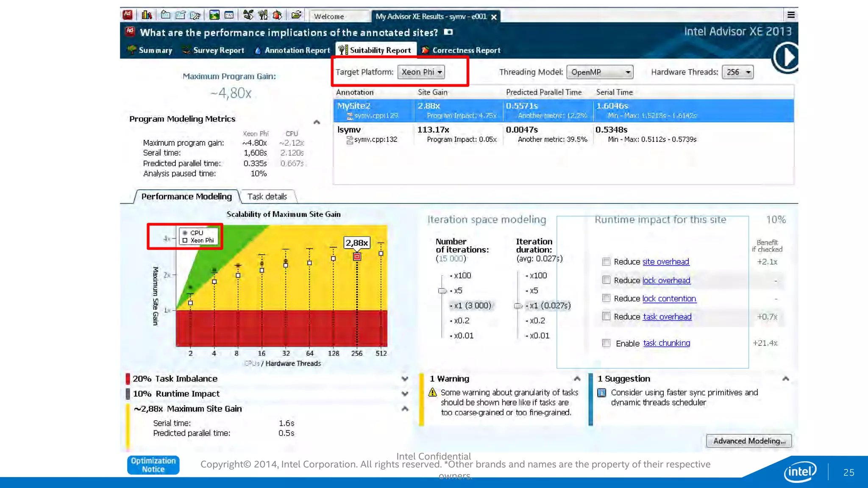
Task: Adjust the Number of iterations slider handle
Action: pos(442,291)
